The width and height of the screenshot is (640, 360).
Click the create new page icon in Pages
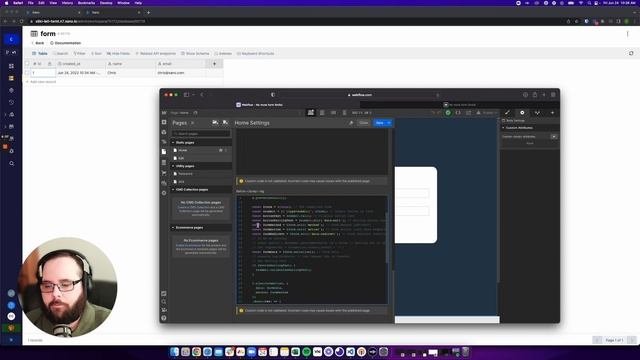pyautogui.click(x=225, y=122)
